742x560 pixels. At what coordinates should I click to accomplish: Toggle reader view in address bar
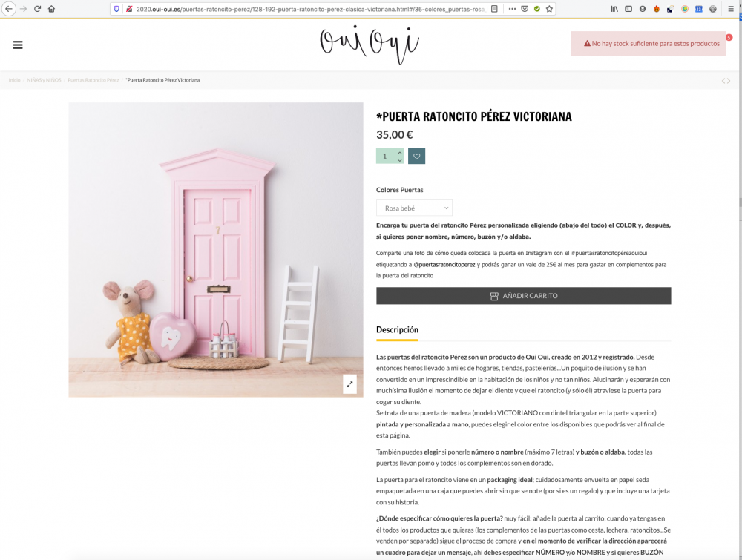point(494,8)
